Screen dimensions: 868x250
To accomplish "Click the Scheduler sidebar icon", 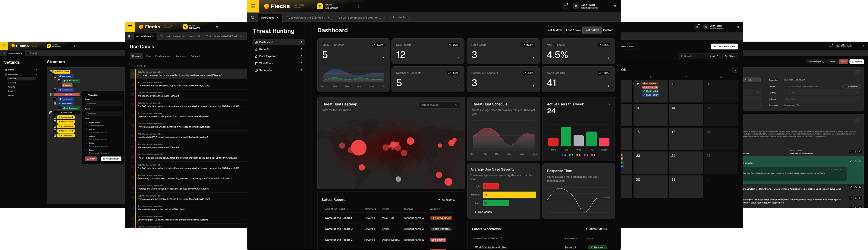I will [x=256, y=71].
